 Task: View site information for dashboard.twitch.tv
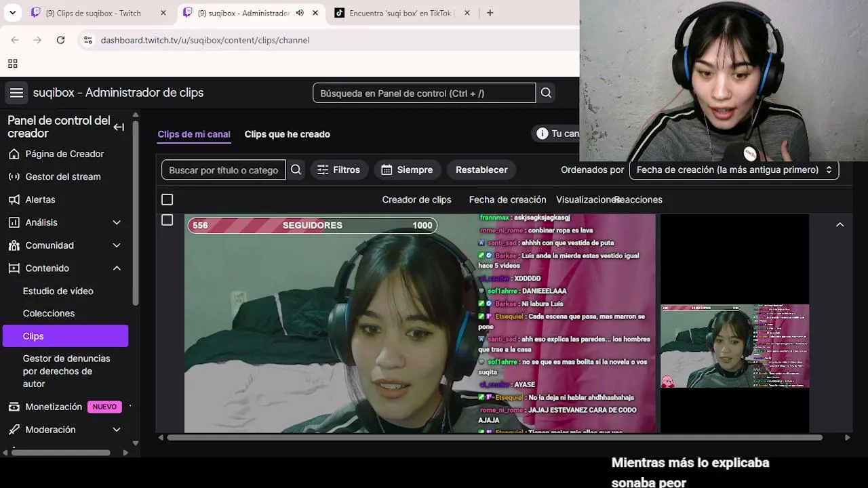pos(87,40)
